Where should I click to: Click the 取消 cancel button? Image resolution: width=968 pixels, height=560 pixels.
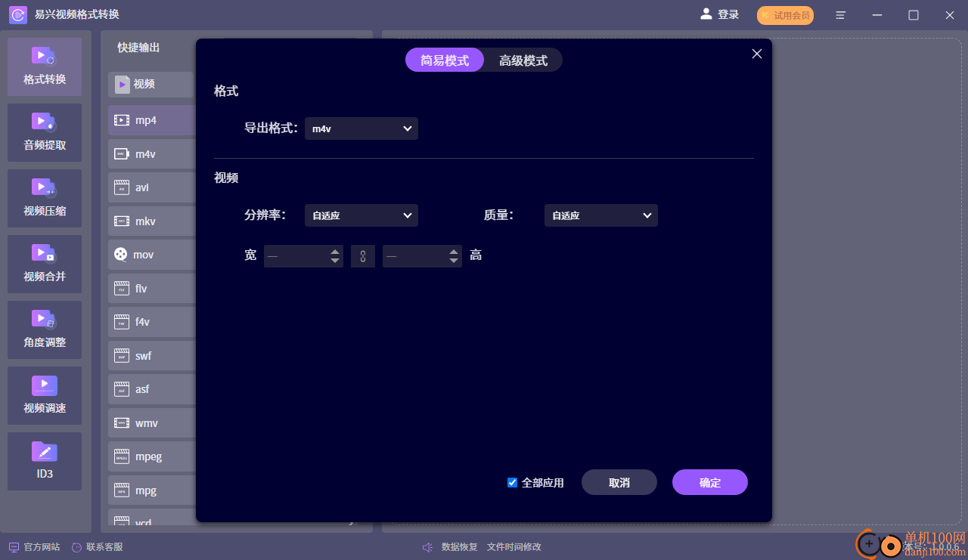point(619,482)
